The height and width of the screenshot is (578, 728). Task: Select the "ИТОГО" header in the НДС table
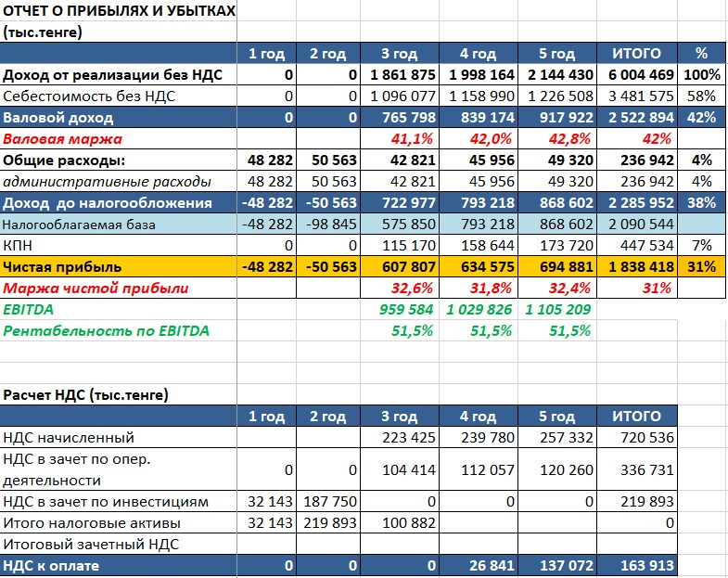(x=638, y=417)
